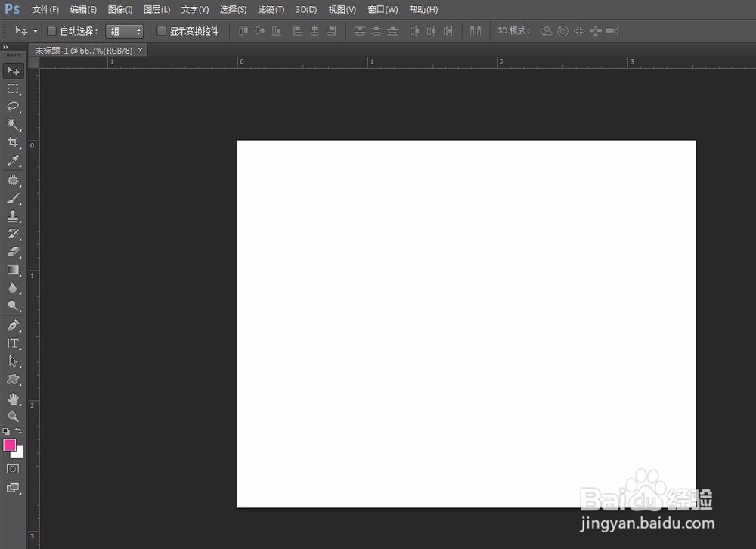Open the Move tool preset picker arrow
Viewport: 756px width, 549px height.
[x=36, y=31]
